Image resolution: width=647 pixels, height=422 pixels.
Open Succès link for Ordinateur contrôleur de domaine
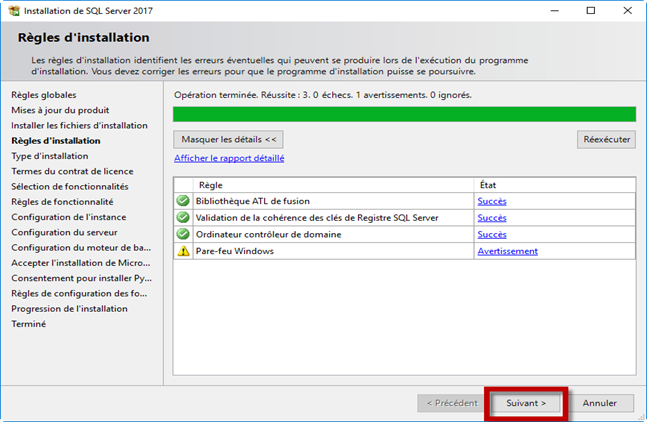(x=492, y=234)
